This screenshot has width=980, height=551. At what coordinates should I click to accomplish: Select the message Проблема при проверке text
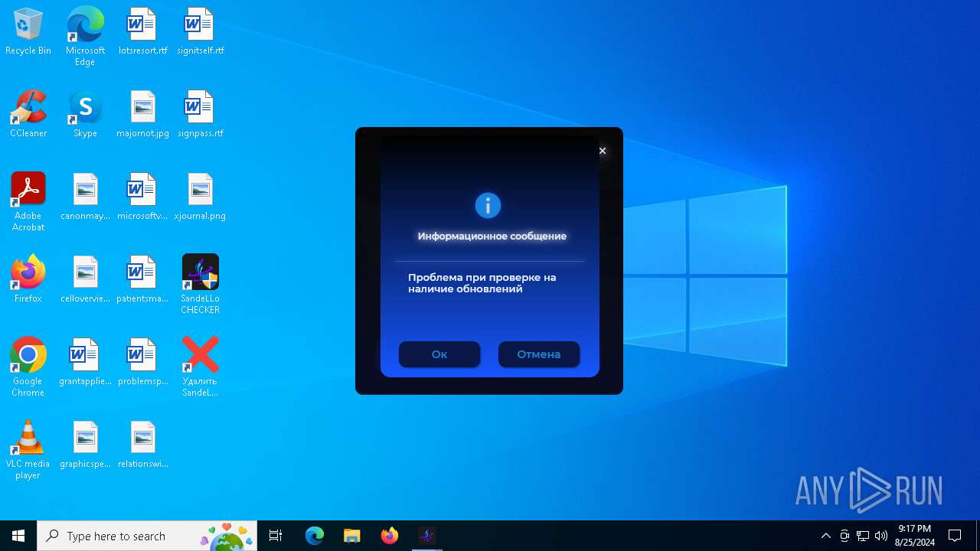pyautogui.click(x=482, y=283)
